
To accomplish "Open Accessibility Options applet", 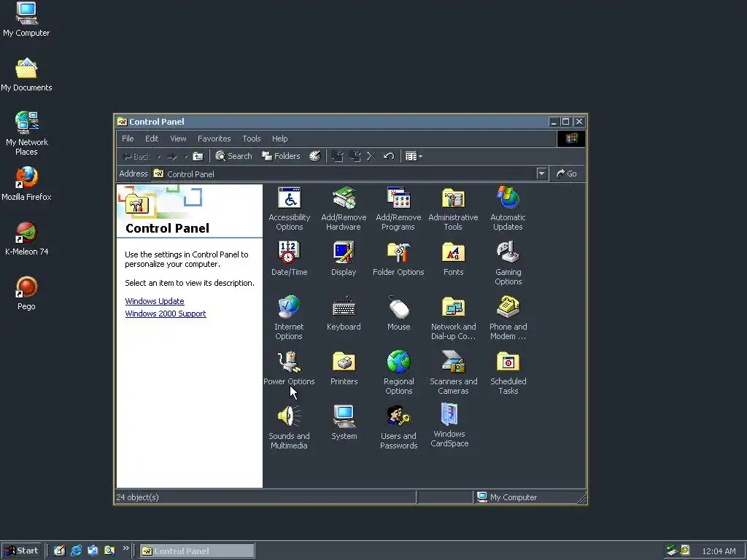I will click(289, 209).
